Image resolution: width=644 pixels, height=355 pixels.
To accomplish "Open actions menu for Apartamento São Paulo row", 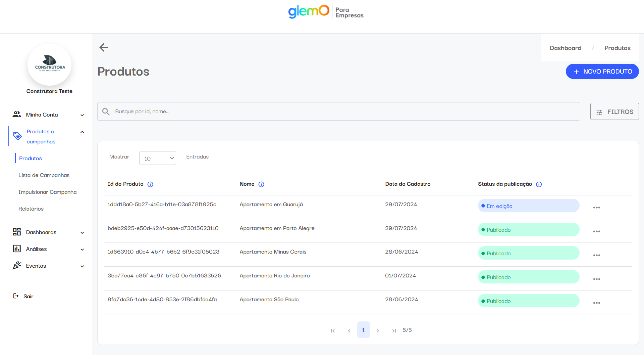I will tap(596, 303).
